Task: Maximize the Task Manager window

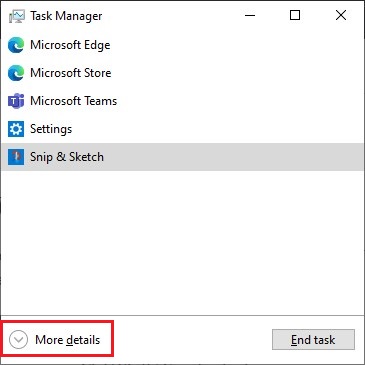Action: (x=295, y=15)
